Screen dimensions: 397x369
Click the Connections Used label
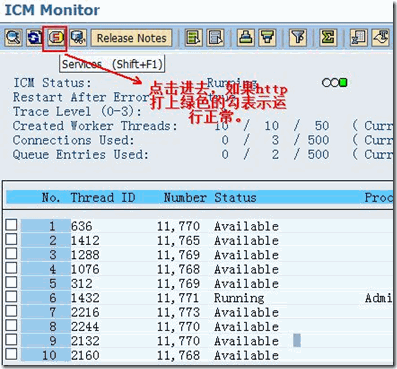73,140
